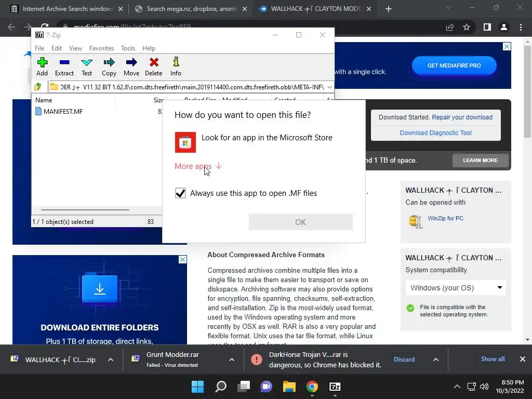This screenshot has width=532, height=399.
Task: Click 7-Zip file list horizontal scrollbar
Action: point(85,210)
